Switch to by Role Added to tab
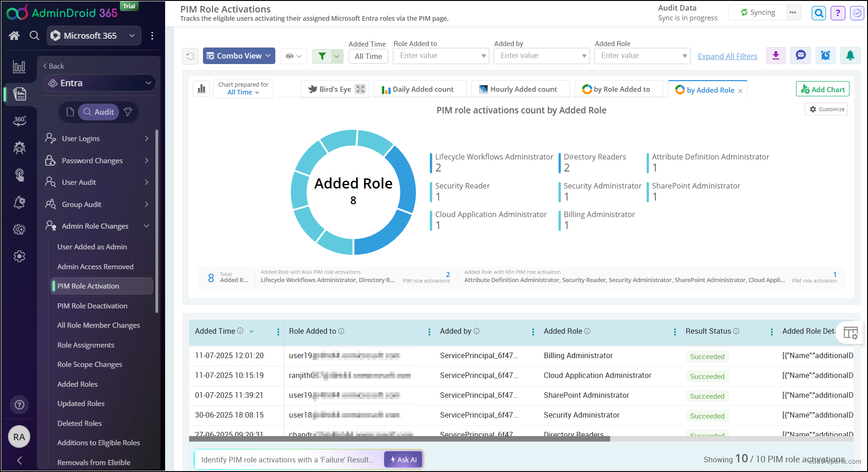The width and height of the screenshot is (868, 472). [618, 89]
